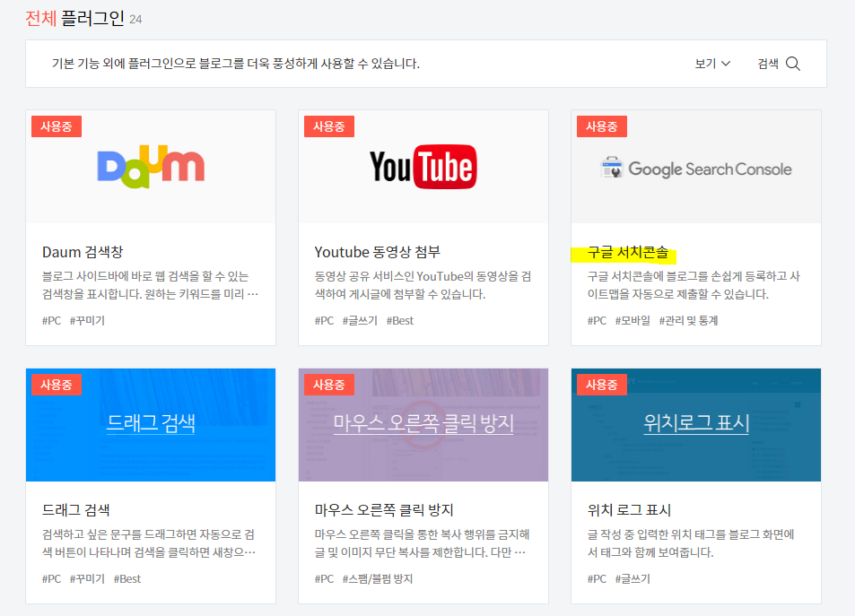Click 사용중 badge on 드래그 검색 card

click(x=57, y=385)
